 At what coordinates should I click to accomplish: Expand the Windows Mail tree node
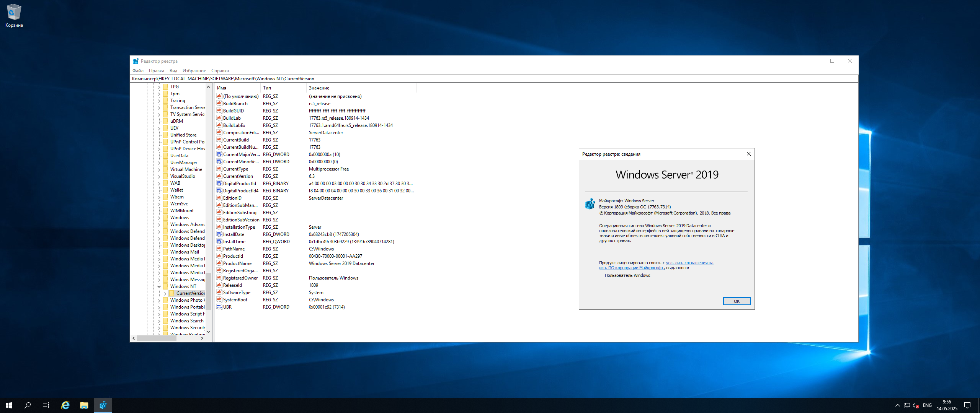tap(159, 252)
